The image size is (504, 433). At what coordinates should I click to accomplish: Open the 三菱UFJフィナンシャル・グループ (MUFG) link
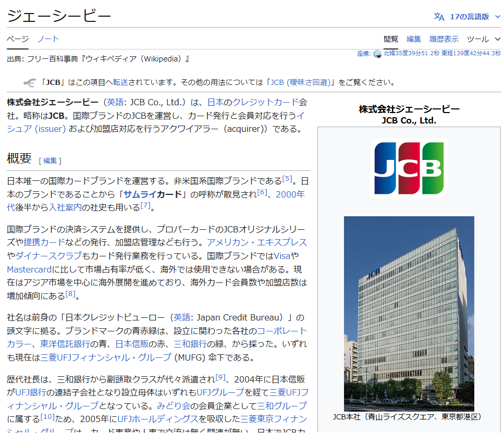click(106, 357)
